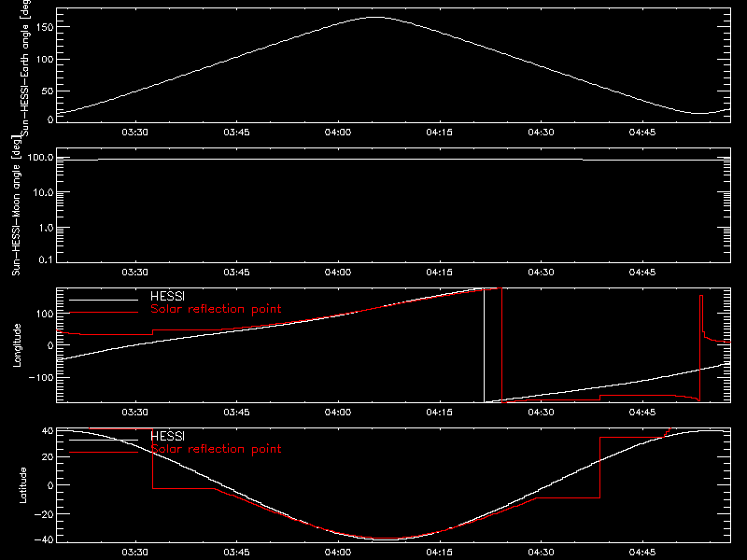Click '04:00' tick under the Latitude plot
The height and width of the screenshot is (560, 747).
[338, 553]
